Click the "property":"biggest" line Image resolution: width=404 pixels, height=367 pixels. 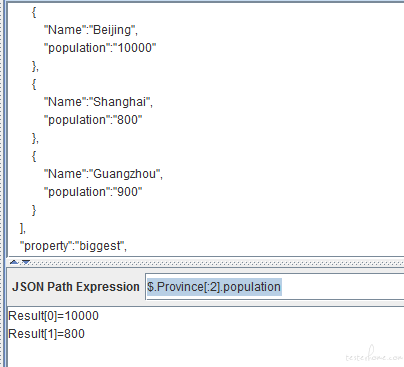(x=73, y=246)
